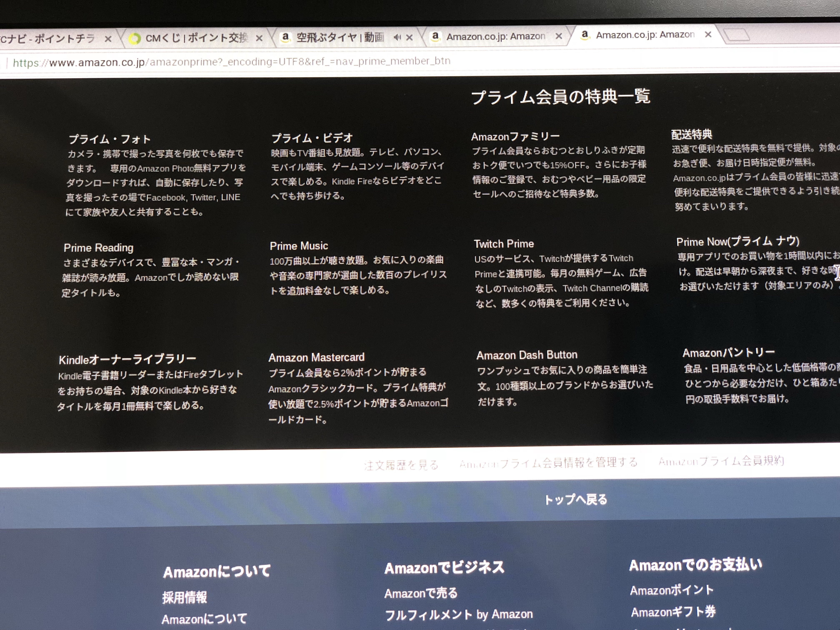Open the フルフィルメント by Amazon link

(x=459, y=615)
